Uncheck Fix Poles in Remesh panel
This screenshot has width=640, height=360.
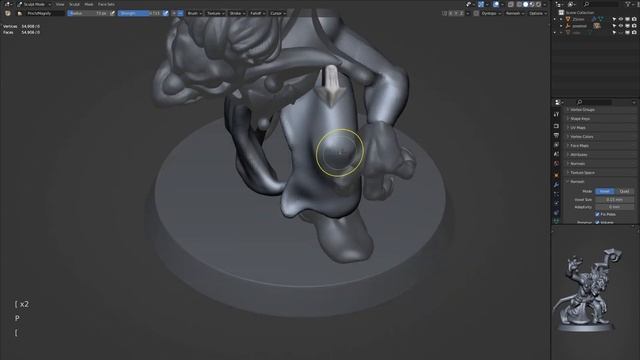coord(598,214)
